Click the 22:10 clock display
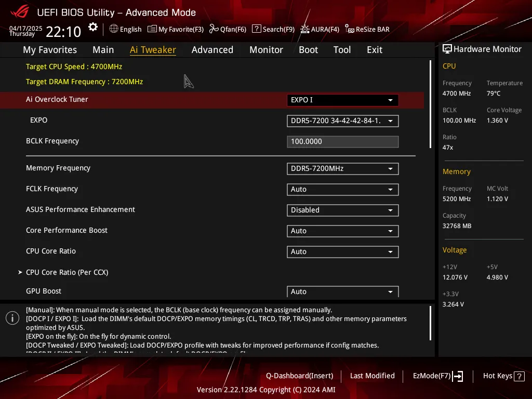532x399 pixels. pos(63,32)
